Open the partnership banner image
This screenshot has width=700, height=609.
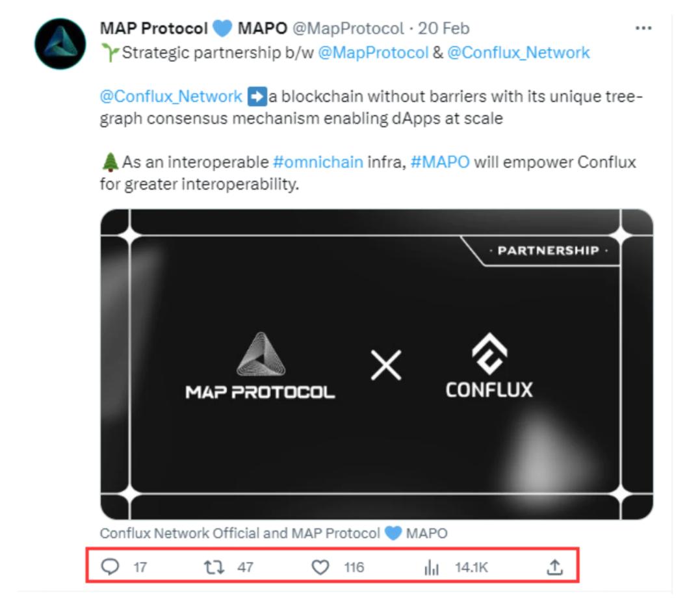tap(376, 364)
